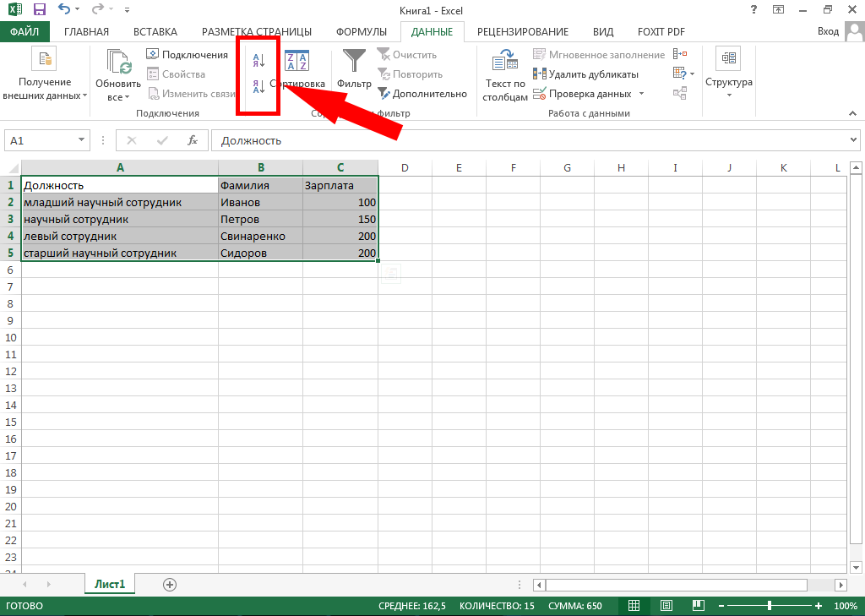
Task: Click Sort A to Z ascending icon
Action: pos(259,59)
